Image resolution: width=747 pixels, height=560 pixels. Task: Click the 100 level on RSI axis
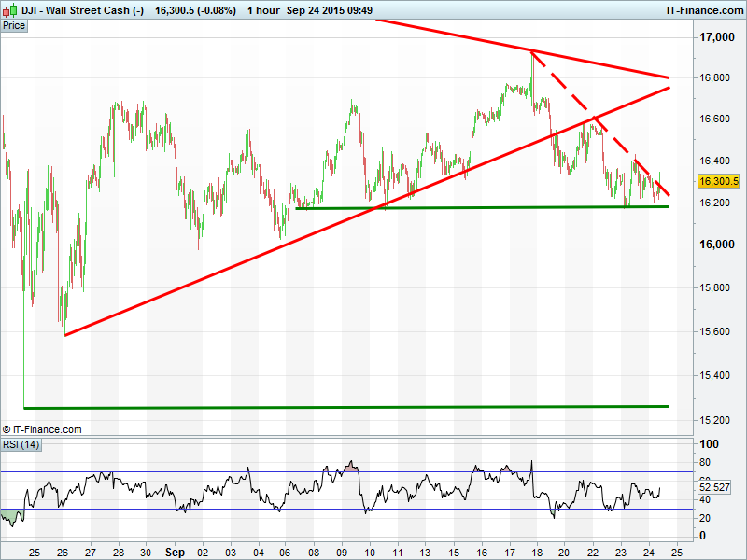pyautogui.click(x=711, y=445)
